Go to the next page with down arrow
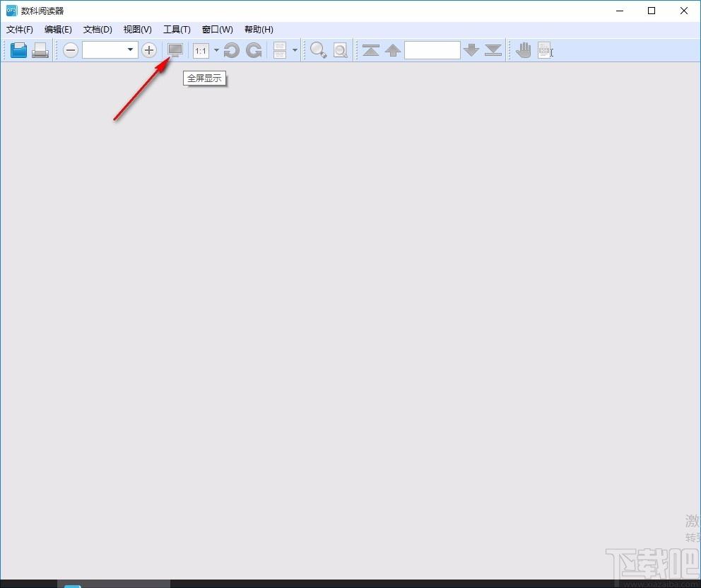 471,50
